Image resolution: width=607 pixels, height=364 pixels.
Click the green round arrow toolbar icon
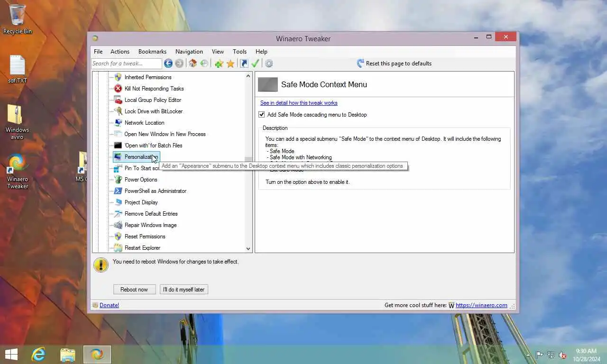pos(204,64)
